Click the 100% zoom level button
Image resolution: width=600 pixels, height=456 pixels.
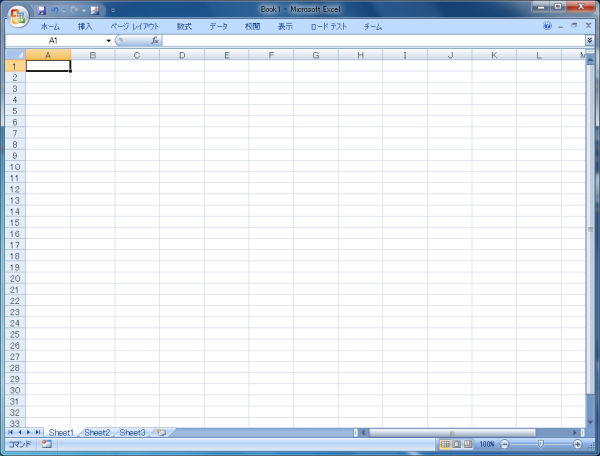[487, 444]
